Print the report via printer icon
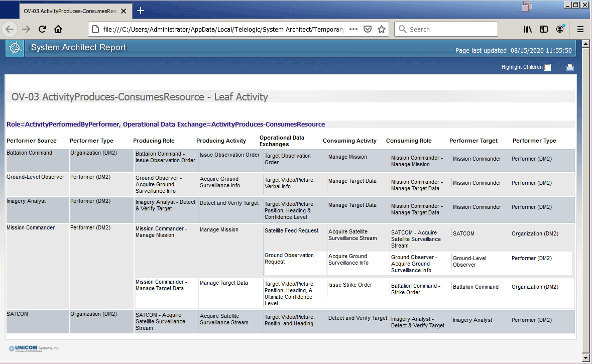This screenshot has height=364, width=592. tap(570, 67)
